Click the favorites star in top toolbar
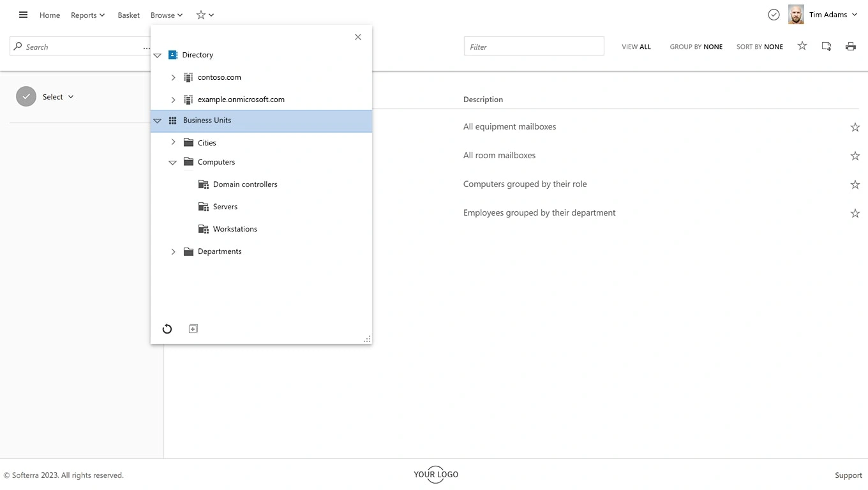 coord(802,46)
